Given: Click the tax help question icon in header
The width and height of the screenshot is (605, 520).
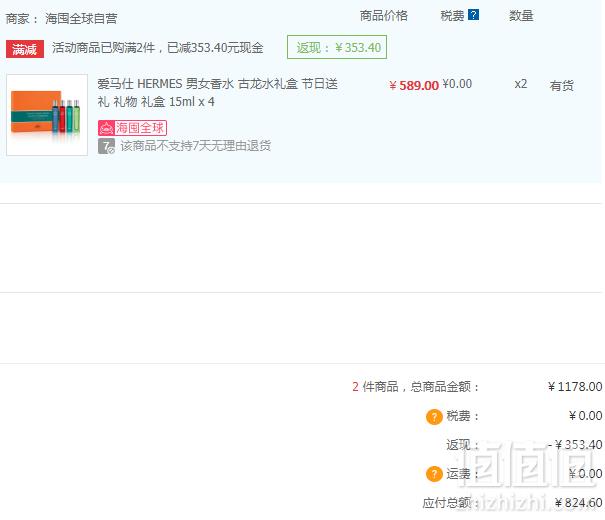Looking at the screenshot, I should (x=473, y=15).
